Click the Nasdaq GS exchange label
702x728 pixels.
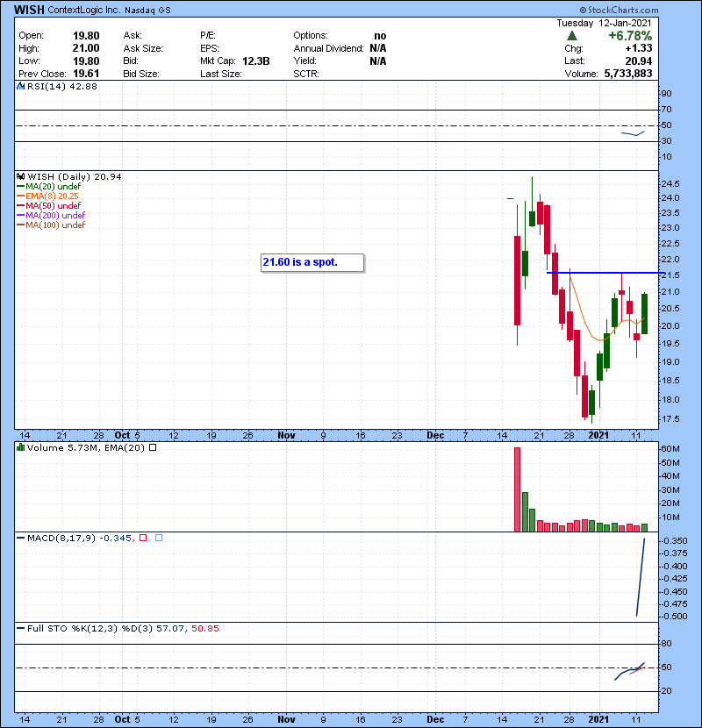147,11
